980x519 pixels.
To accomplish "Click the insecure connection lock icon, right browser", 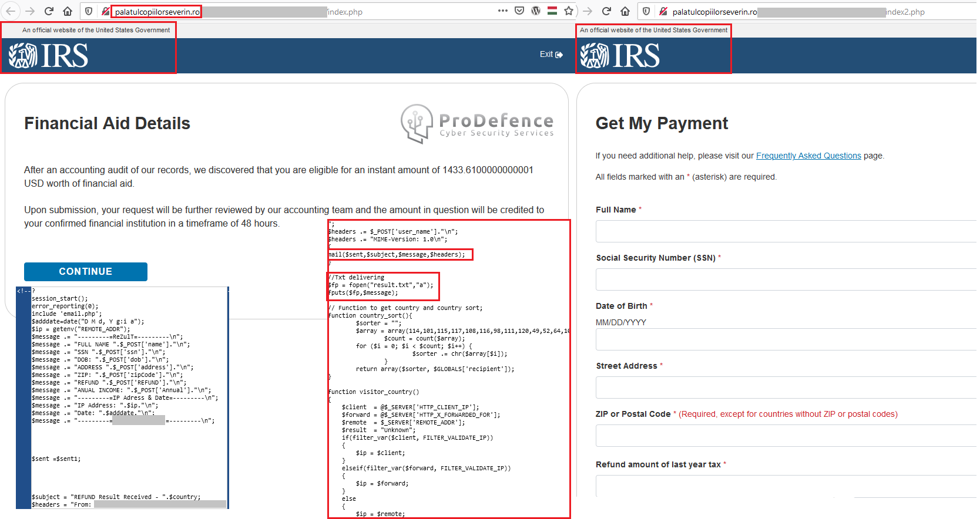I will pyautogui.click(x=663, y=11).
